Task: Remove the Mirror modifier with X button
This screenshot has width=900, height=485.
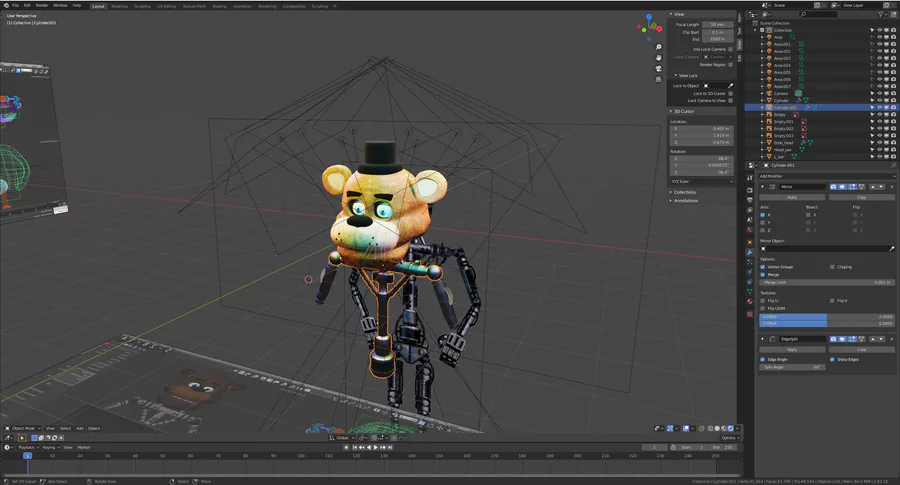Action: pyautogui.click(x=891, y=187)
